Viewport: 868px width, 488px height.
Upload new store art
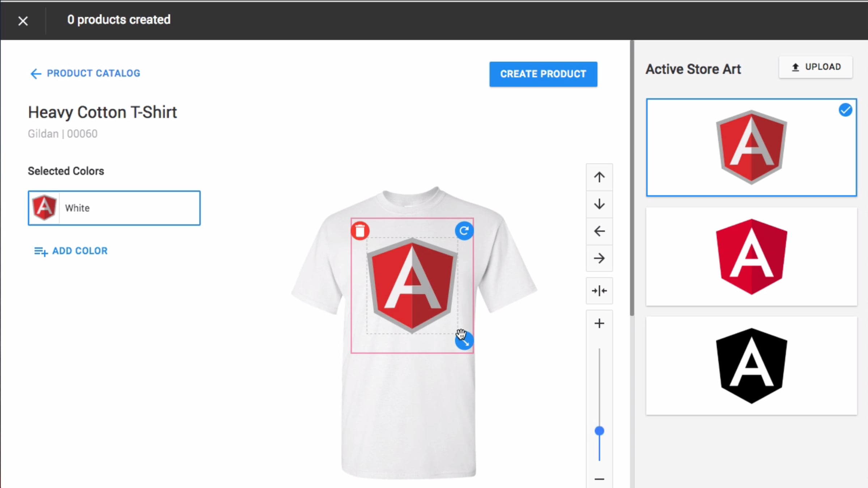coord(816,67)
